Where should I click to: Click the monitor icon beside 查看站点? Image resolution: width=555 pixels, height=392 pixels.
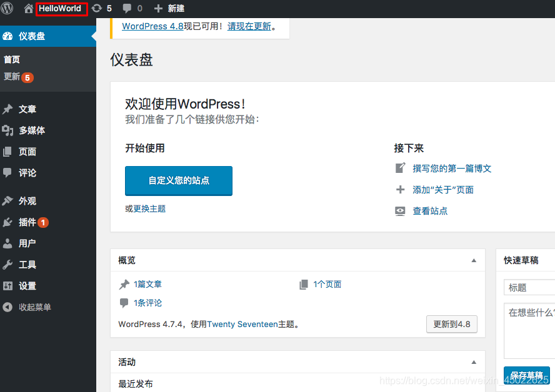click(x=401, y=211)
